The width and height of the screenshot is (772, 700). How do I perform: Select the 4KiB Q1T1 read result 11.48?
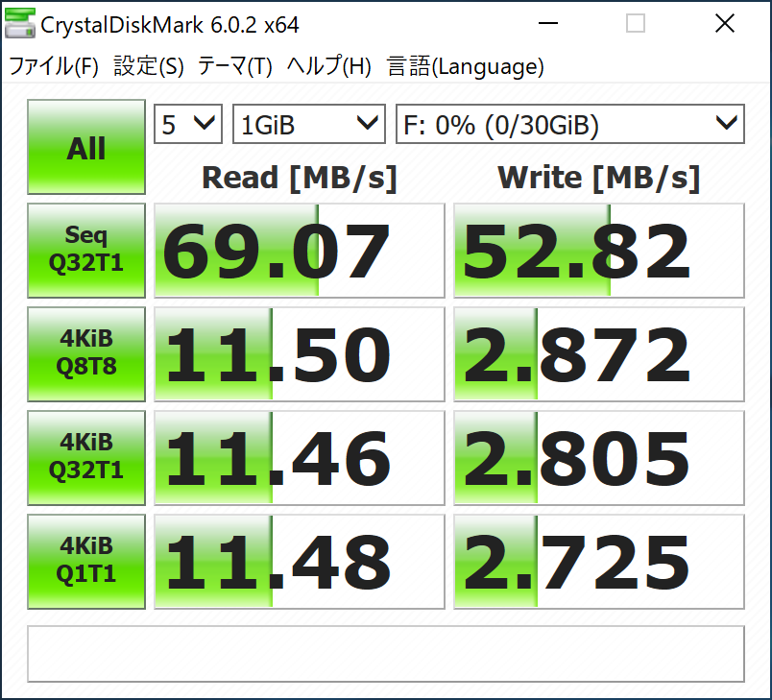pyautogui.click(x=300, y=562)
